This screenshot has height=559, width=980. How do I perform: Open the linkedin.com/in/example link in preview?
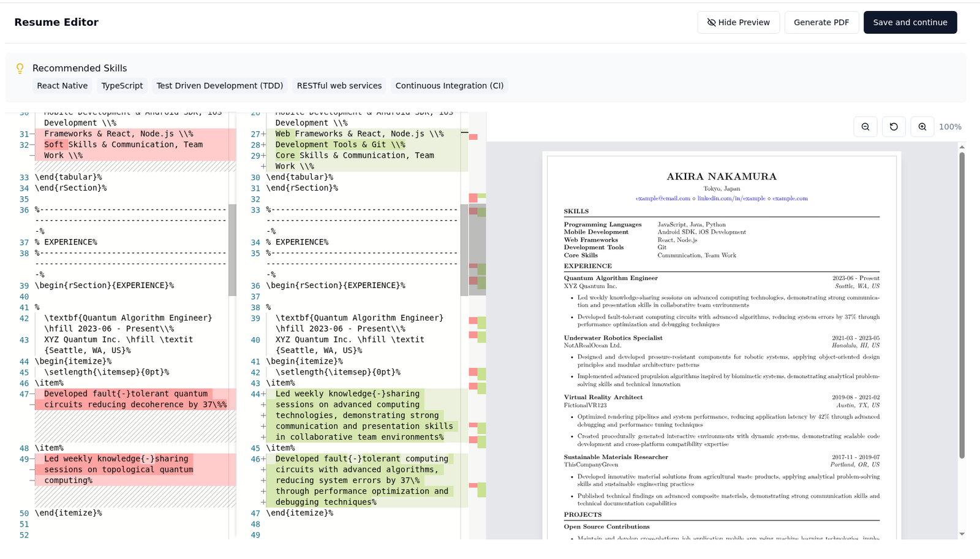pyautogui.click(x=731, y=199)
